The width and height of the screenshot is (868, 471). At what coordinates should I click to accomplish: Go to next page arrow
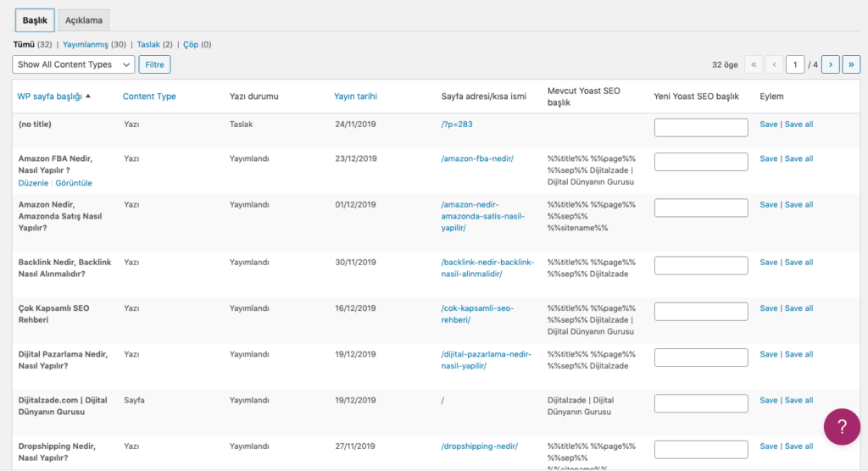point(831,64)
